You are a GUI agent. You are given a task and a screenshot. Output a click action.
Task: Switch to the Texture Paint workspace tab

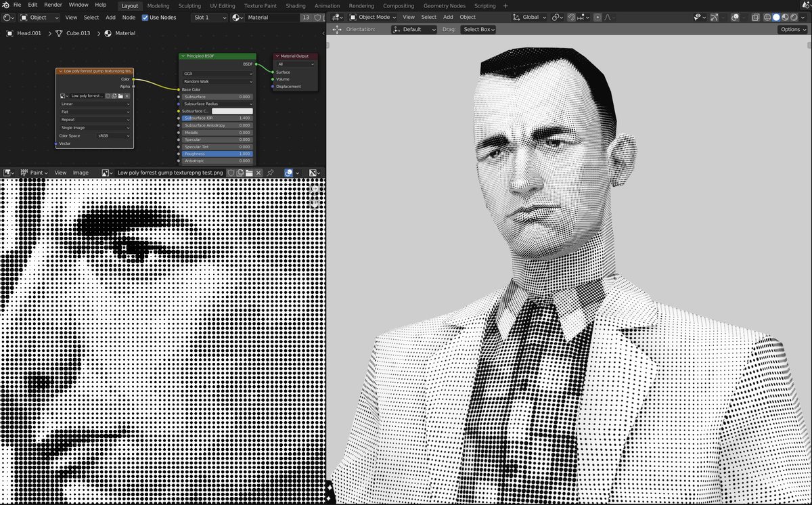click(261, 5)
